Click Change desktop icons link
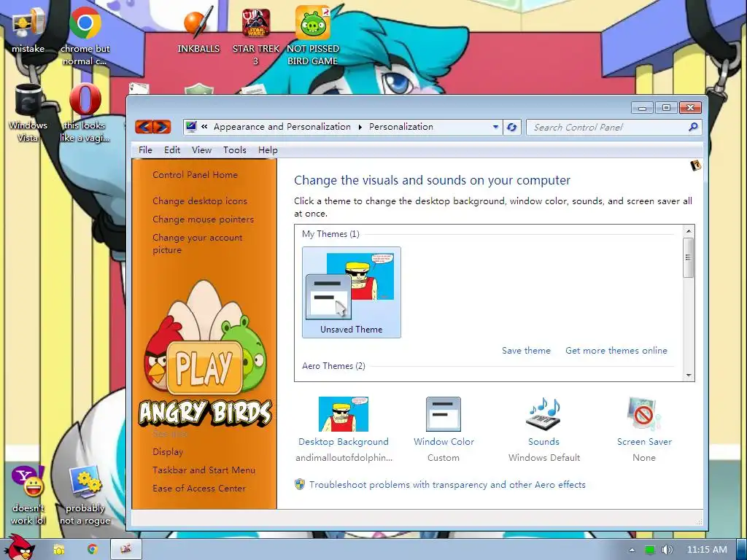 (200, 201)
